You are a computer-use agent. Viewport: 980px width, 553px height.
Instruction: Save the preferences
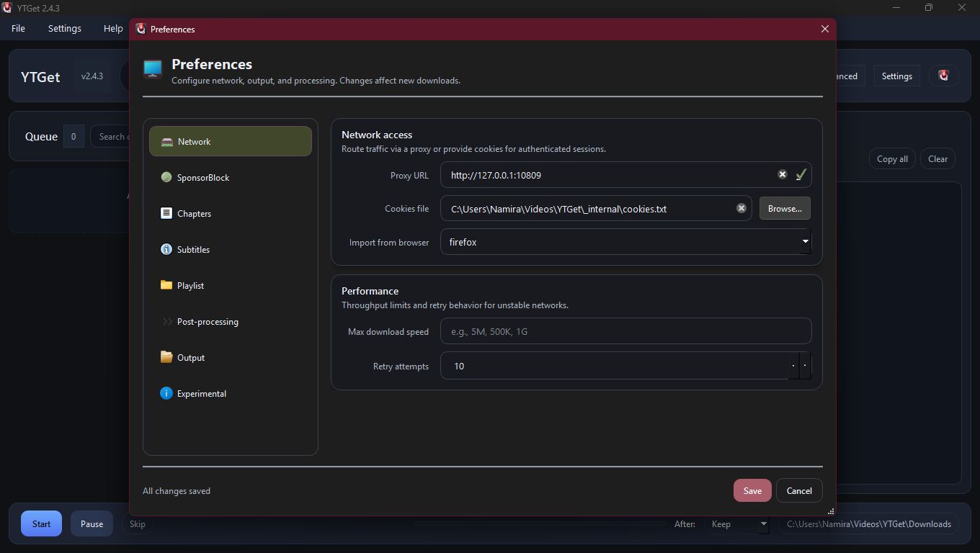752,490
